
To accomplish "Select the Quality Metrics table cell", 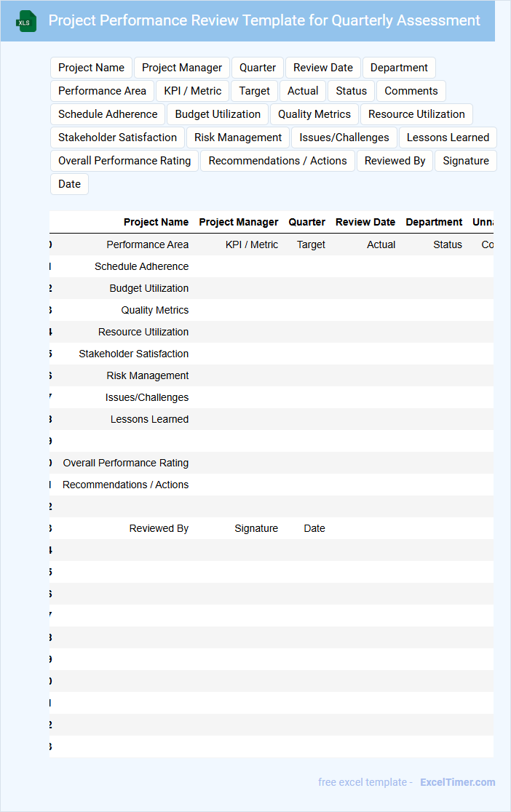I will click(155, 310).
